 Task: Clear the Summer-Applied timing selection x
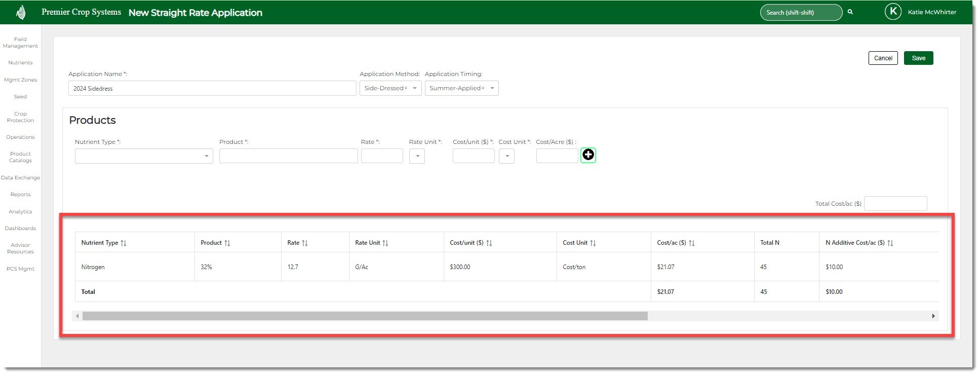tap(483, 89)
